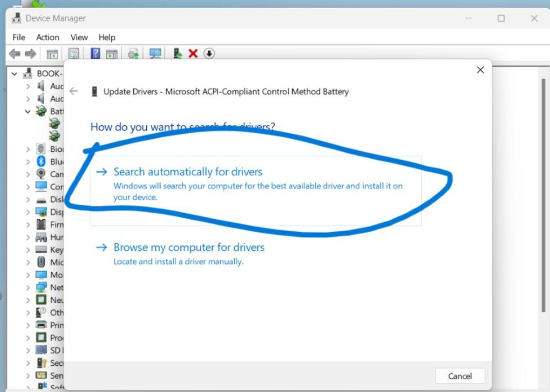Choose Search automatically for drivers

click(x=256, y=191)
